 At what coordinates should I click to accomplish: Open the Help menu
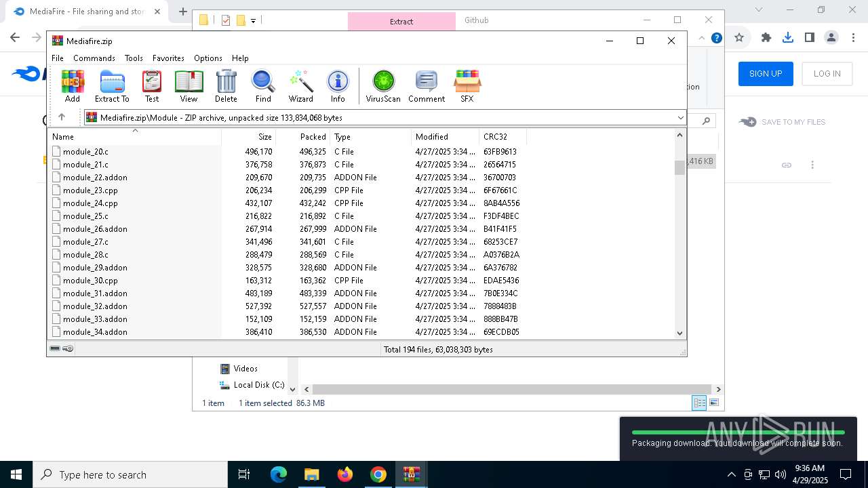(x=240, y=58)
